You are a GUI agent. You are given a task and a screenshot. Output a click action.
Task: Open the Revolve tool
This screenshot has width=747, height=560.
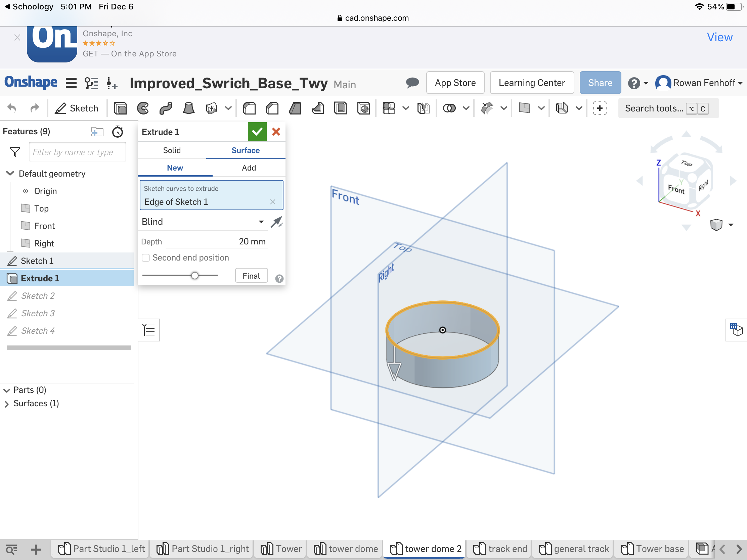click(143, 108)
